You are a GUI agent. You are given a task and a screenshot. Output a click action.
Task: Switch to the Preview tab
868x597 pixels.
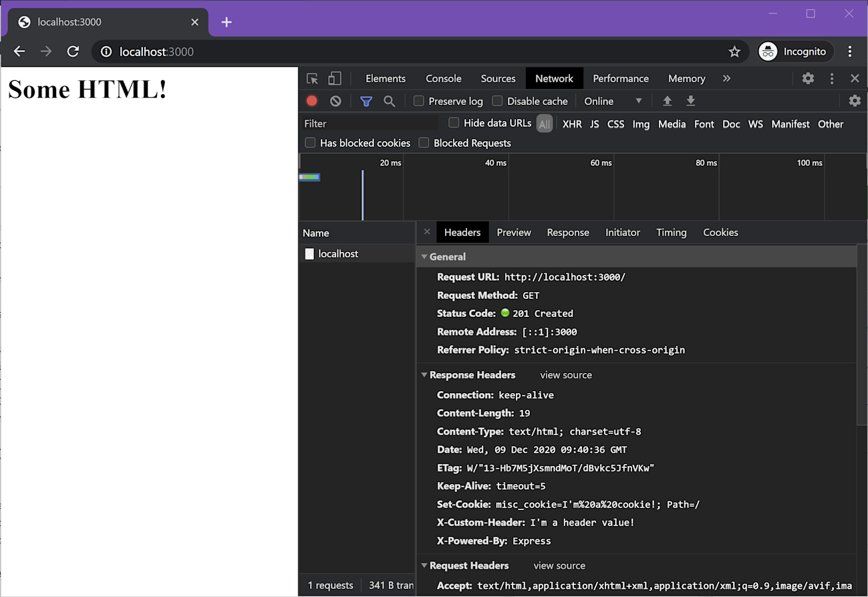514,232
